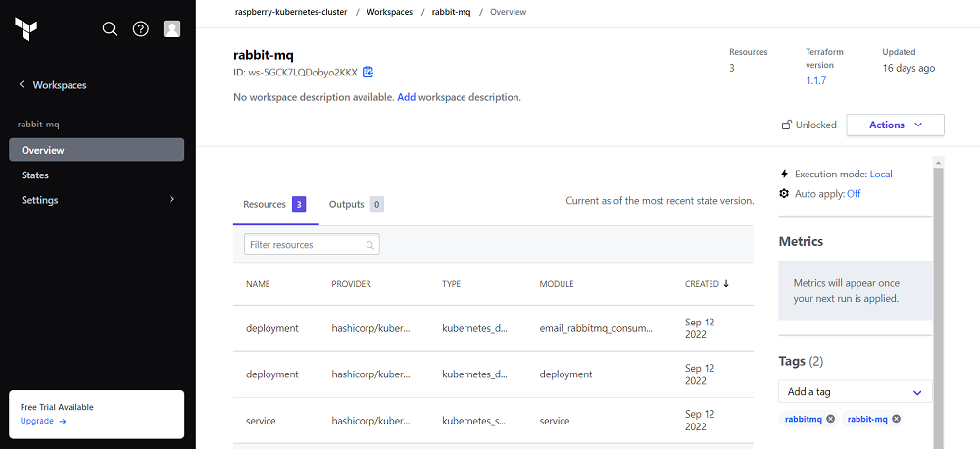Viewport: 980px width, 449px height.
Task: Change Execution mode Local link
Action: (x=881, y=174)
